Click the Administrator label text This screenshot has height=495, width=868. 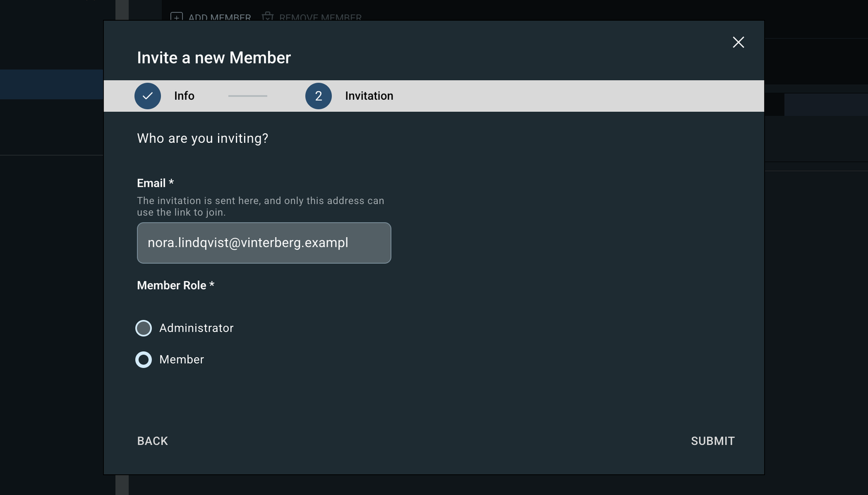coord(196,328)
